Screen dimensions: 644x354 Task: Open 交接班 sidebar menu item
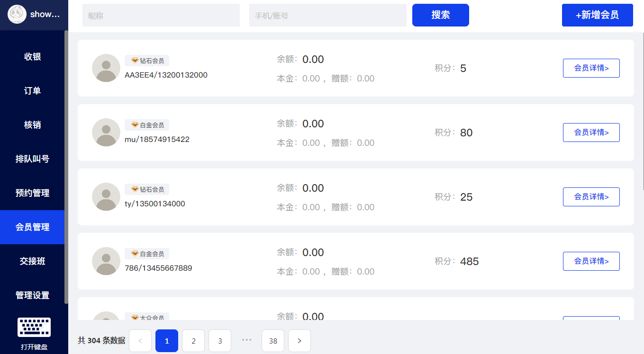32,261
